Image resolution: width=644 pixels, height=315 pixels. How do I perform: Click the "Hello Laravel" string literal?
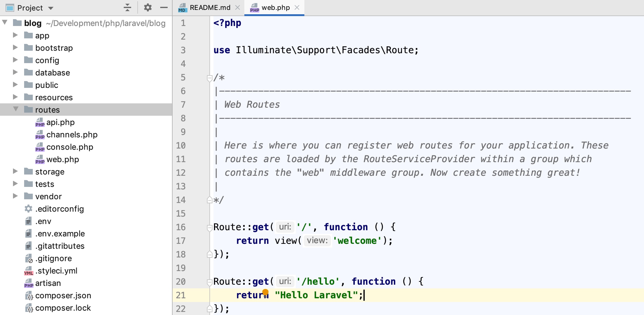(316, 295)
